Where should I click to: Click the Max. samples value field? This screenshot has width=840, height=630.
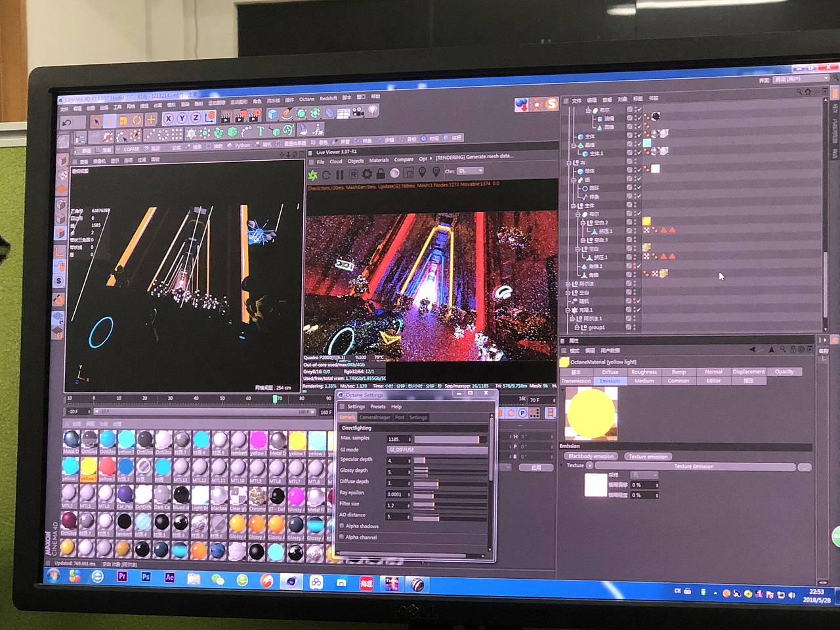click(398, 438)
